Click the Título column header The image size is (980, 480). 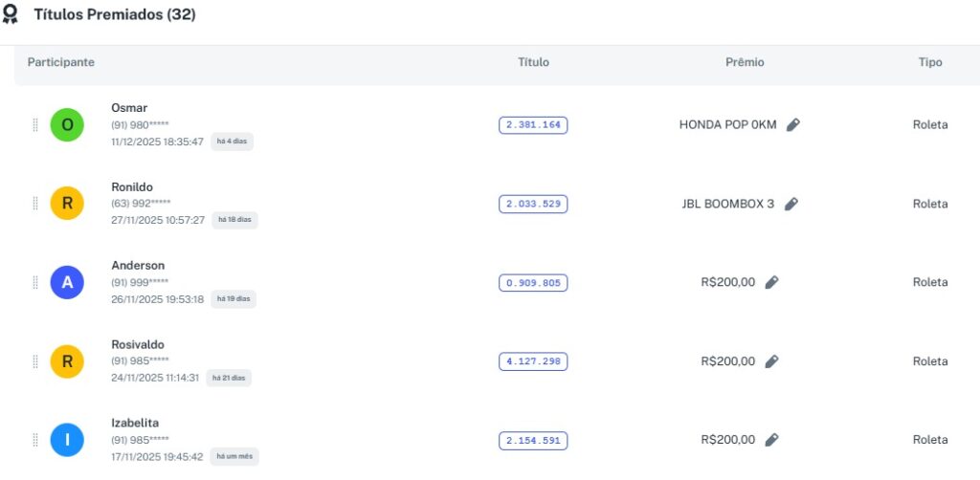click(x=533, y=62)
